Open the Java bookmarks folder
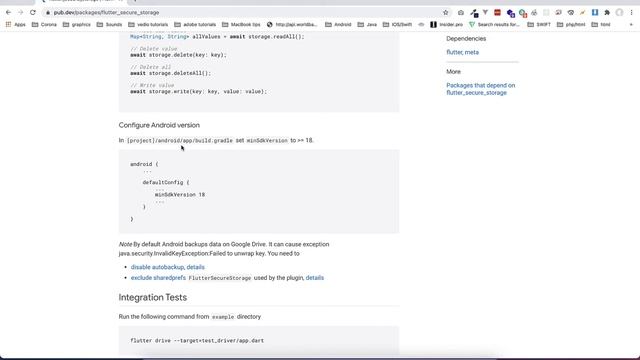The width and height of the screenshot is (640, 360). [367, 24]
